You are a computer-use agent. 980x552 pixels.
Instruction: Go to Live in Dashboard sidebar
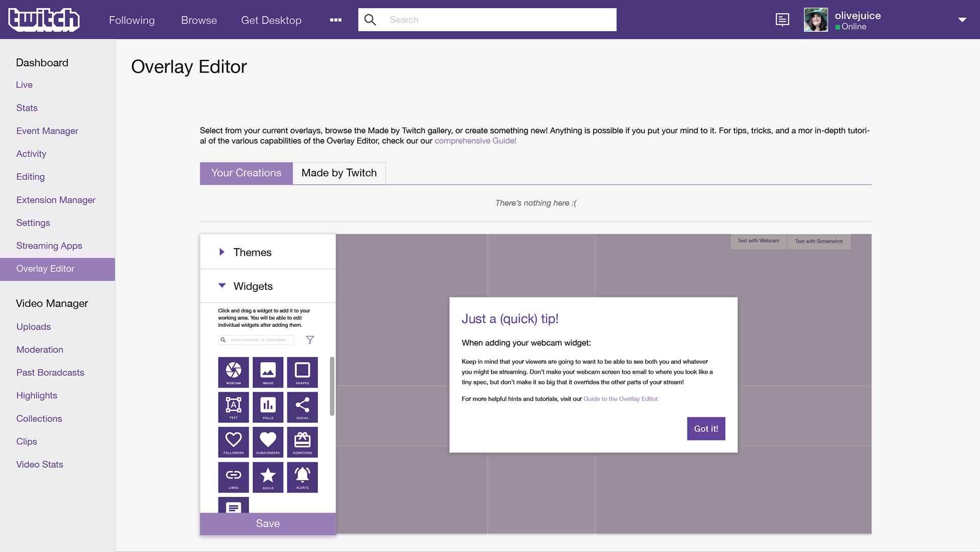click(x=24, y=85)
